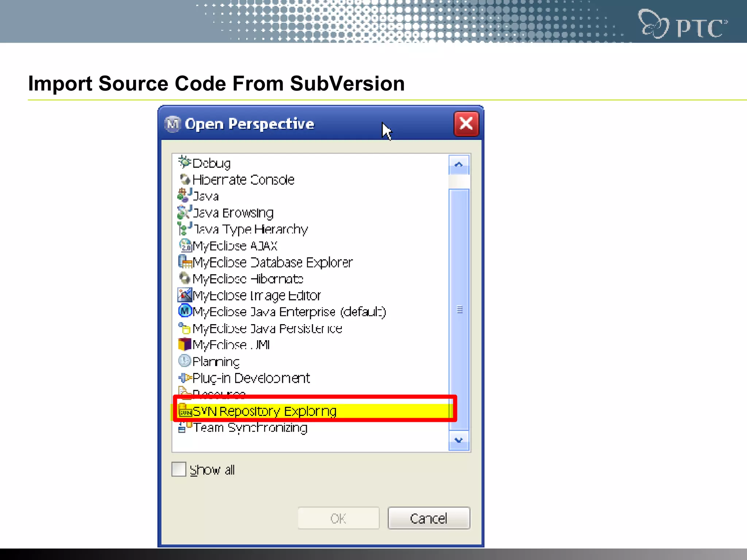The width and height of the screenshot is (747, 560).
Task: Click the MyEclipse Java Enterprise icon
Action: pyautogui.click(x=185, y=311)
